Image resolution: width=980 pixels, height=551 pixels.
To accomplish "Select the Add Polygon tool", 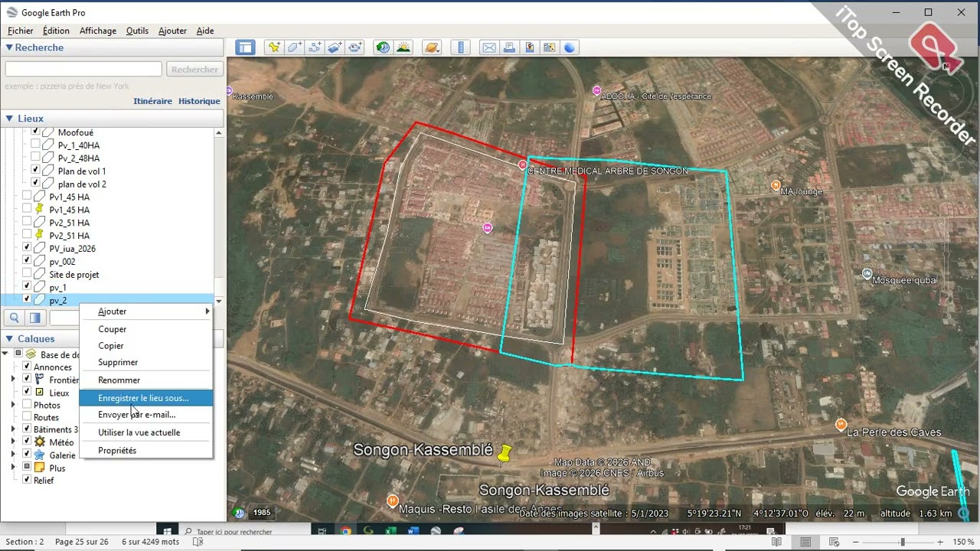I will (x=294, y=47).
